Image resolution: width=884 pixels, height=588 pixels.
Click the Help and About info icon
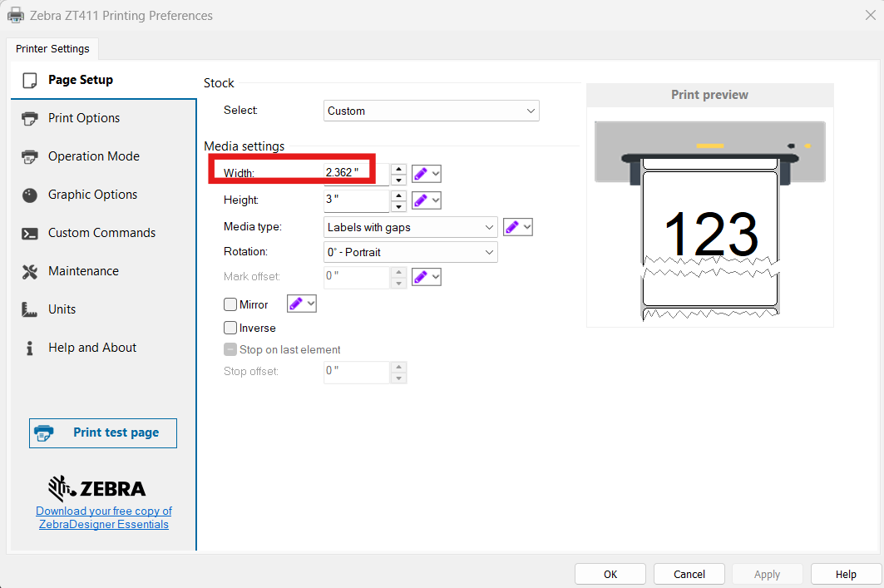click(x=30, y=348)
